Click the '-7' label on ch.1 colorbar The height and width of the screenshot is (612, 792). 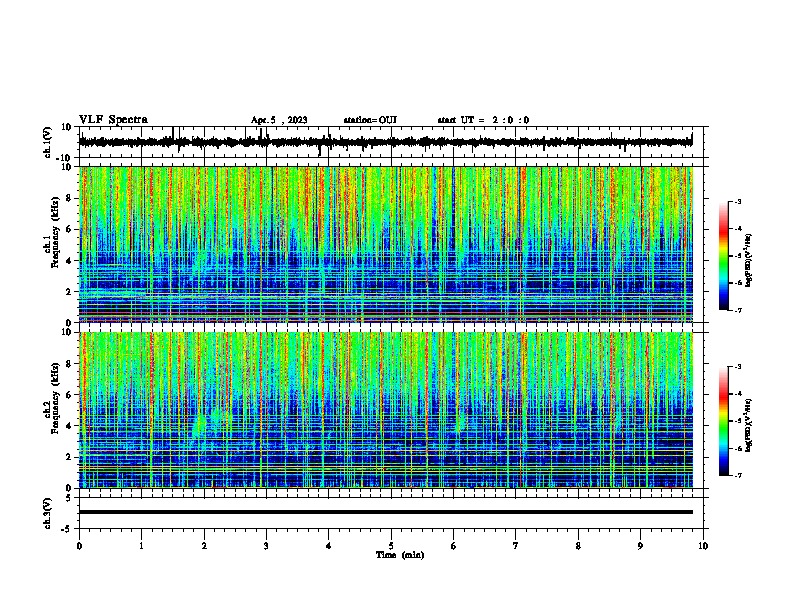(737, 311)
